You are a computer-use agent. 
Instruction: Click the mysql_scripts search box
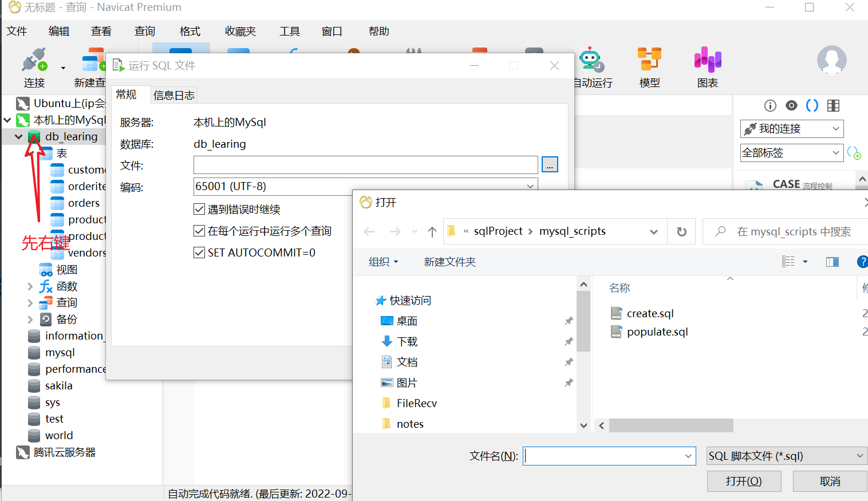[x=786, y=231]
